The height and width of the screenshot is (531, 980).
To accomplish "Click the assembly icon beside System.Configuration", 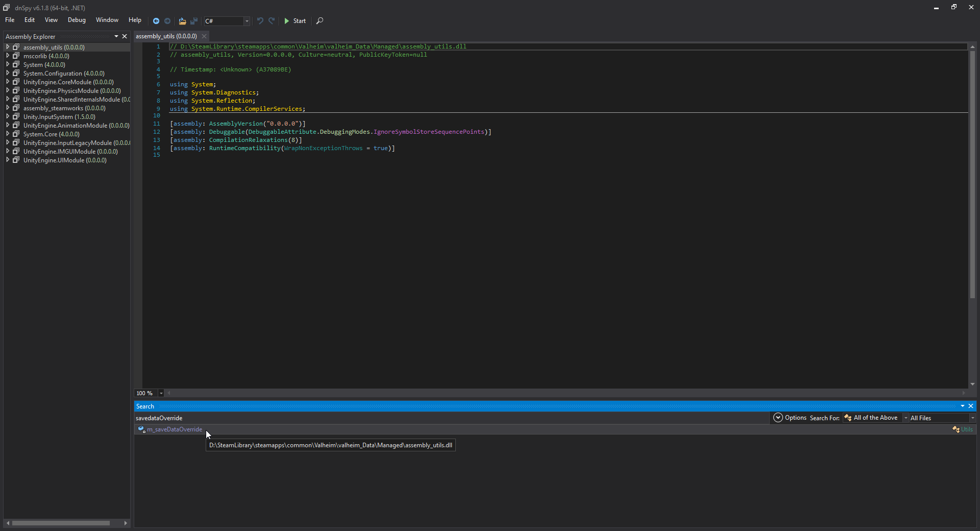I will [16, 73].
